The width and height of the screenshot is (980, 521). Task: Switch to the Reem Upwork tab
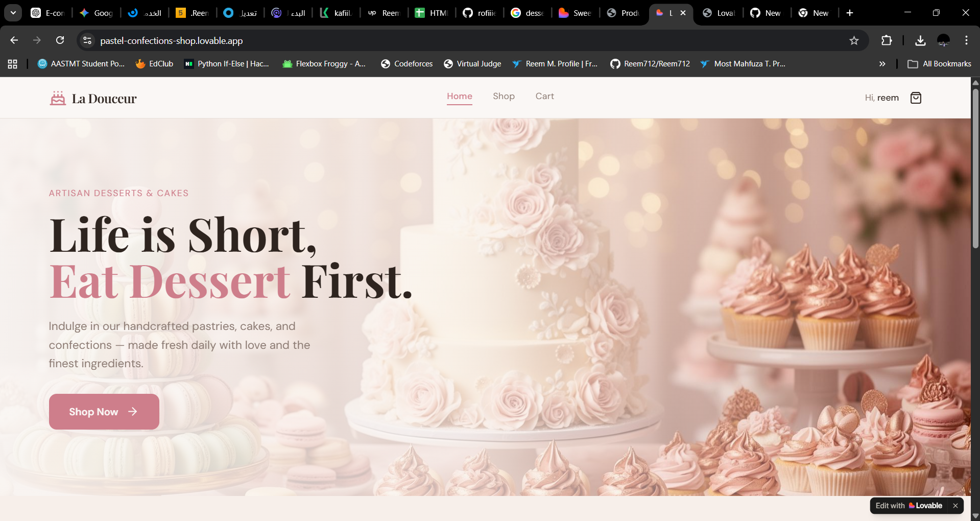point(384,13)
